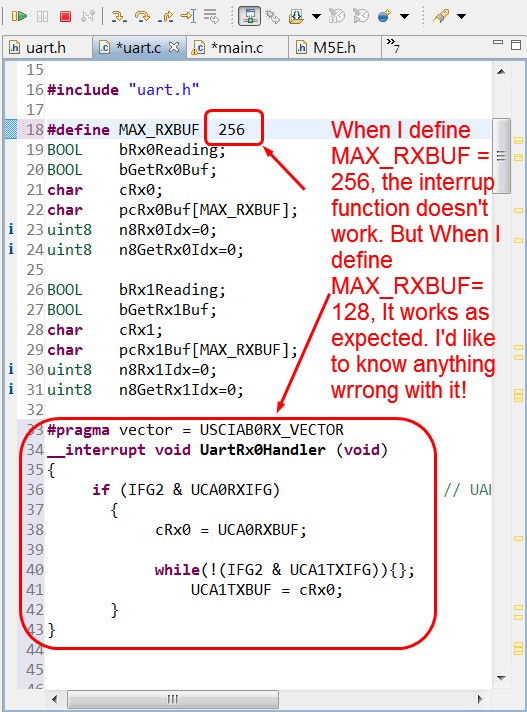Click the connect target plug icon
Image resolution: width=527 pixels, height=712 pixels.
pos(272,17)
